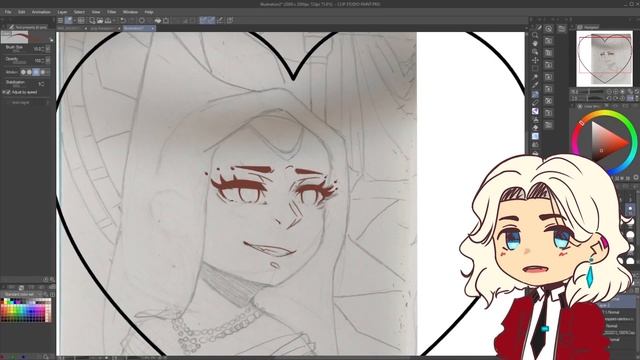
Task: Click the hamburger menu icon in command bar
Action: pos(60,20)
